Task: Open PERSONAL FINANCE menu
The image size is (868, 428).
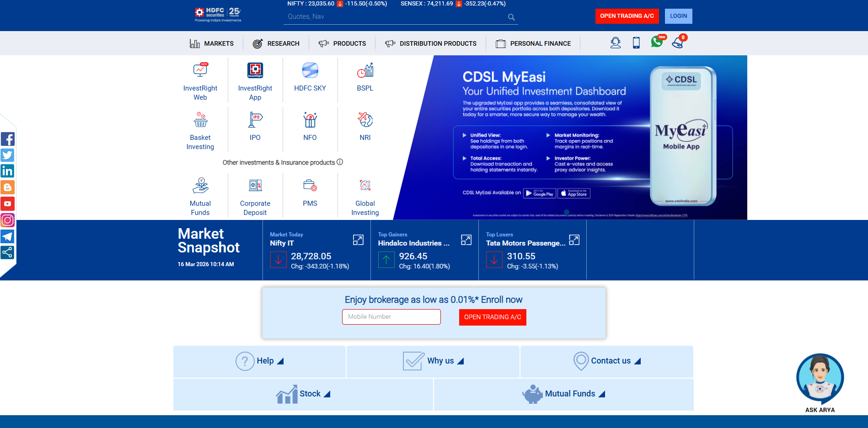Action: click(x=533, y=43)
